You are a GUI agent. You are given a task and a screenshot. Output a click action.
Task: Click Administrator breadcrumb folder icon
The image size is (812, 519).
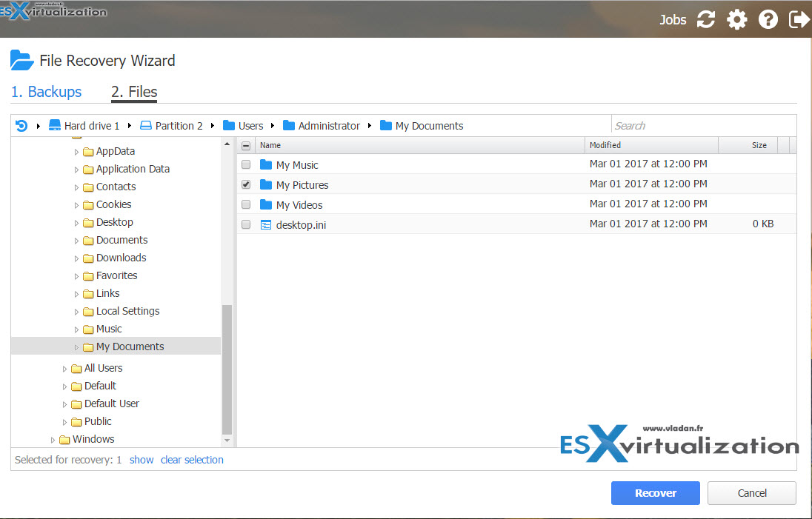pyautogui.click(x=289, y=125)
